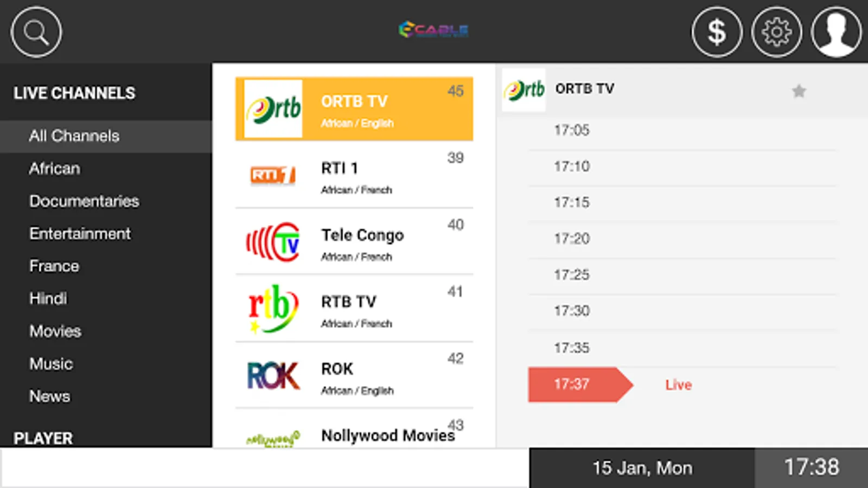Open the dollar sign billing icon
Screen dimensions: 868x488
pos(717,32)
